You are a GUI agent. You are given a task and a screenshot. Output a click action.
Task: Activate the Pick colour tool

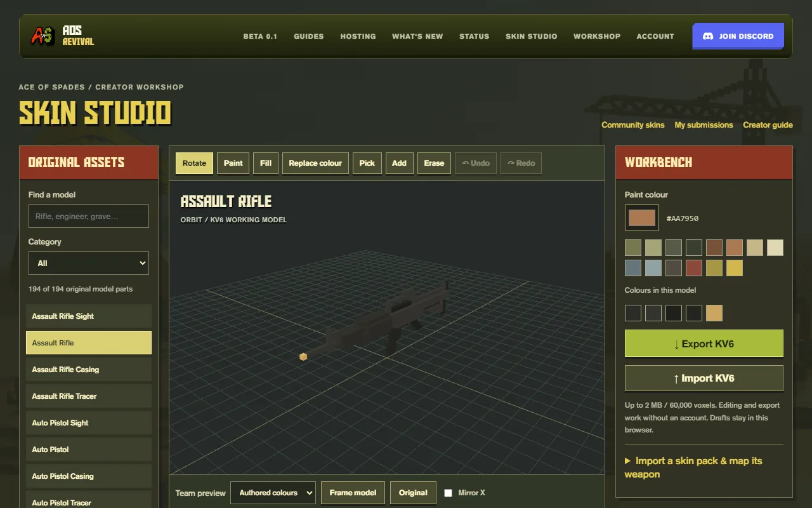(367, 163)
